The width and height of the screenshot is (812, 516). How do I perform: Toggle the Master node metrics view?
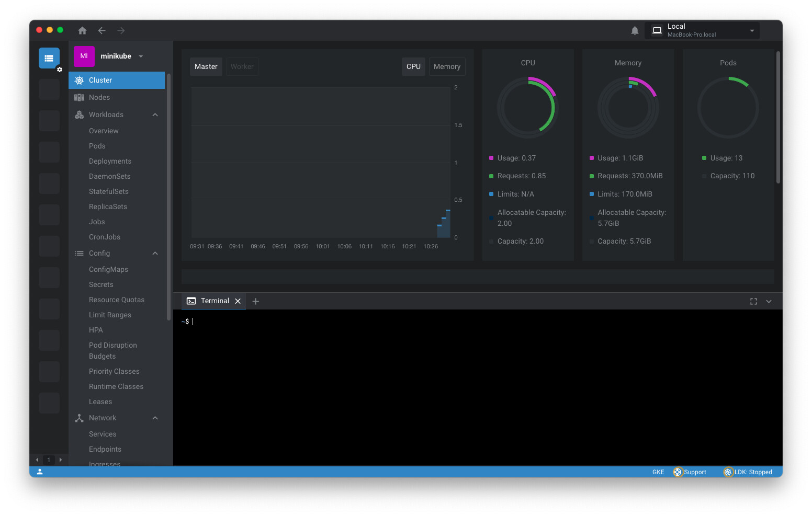(206, 67)
